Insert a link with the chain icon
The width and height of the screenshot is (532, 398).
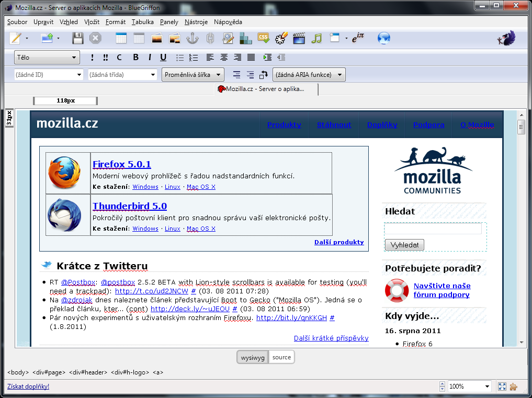pos(210,38)
